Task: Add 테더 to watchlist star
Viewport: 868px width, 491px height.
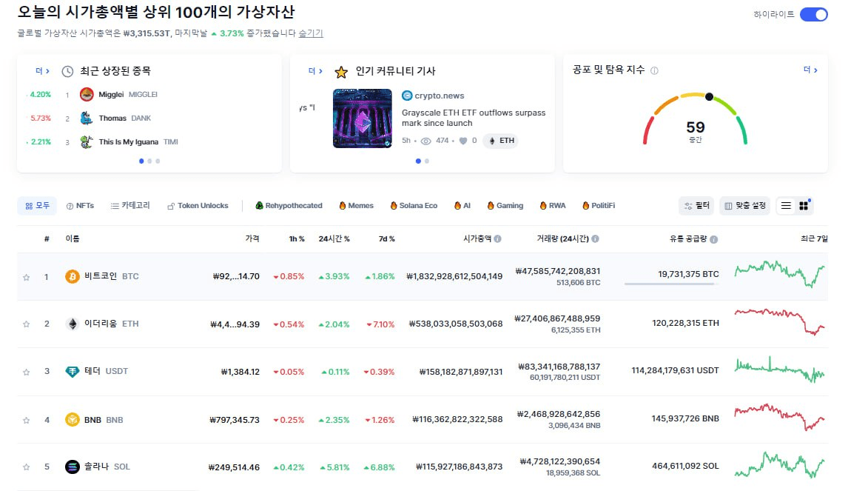Action: 26,372
